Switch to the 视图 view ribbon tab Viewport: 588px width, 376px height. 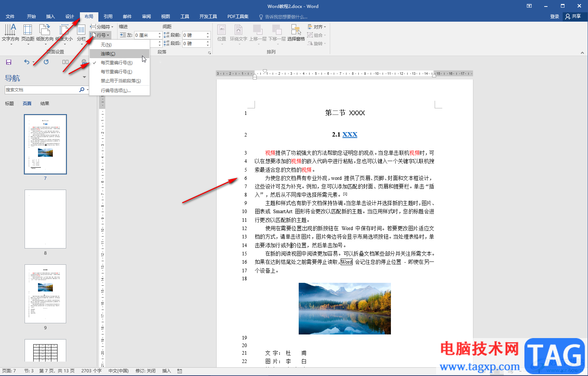[166, 17]
